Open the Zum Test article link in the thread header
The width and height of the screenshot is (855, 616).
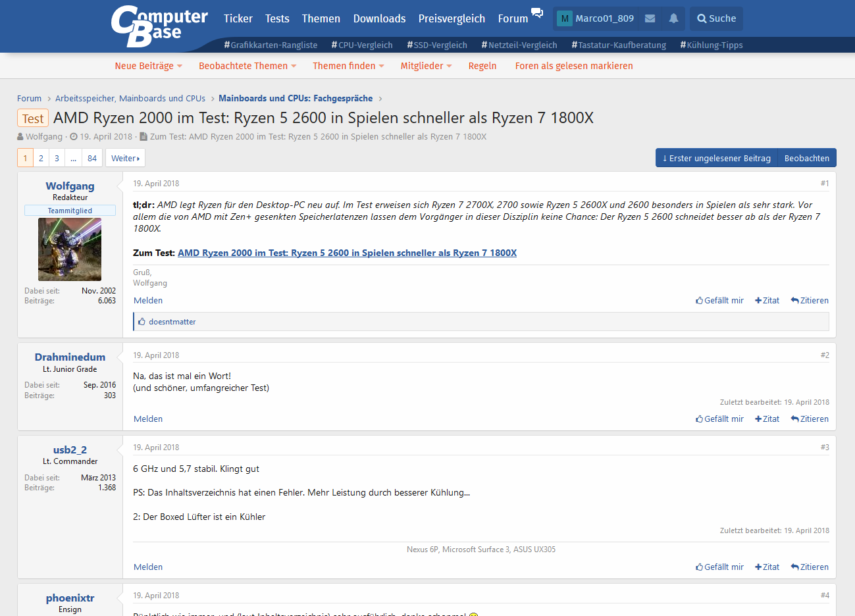(x=318, y=137)
